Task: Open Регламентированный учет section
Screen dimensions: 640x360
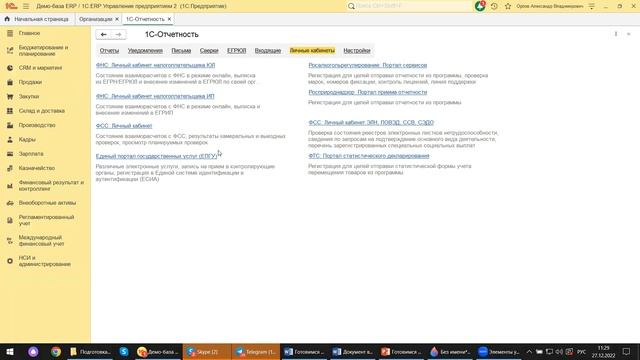Action: coord(46,220)
